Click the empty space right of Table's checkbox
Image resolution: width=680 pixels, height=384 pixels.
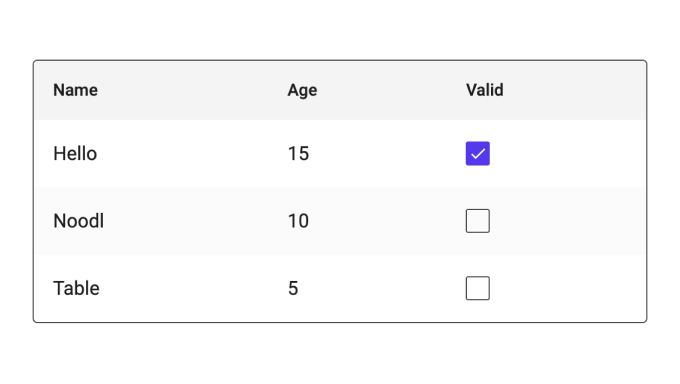tap(568, 288)
